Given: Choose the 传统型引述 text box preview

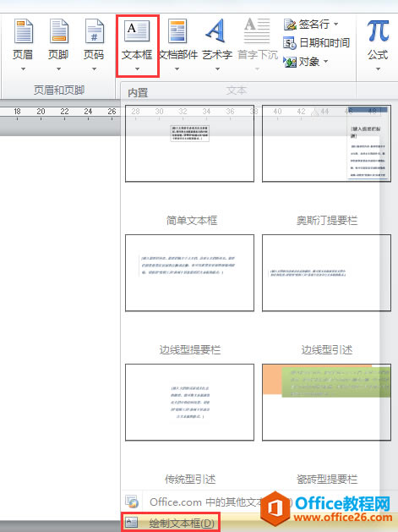Looking at the screenshot, I should click(189, 403).
